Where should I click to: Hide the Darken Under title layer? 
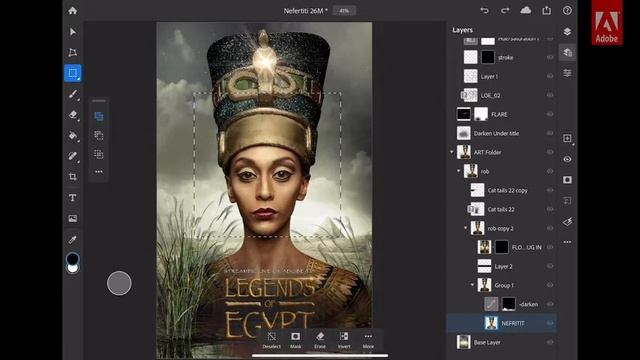tap(550, 133)
